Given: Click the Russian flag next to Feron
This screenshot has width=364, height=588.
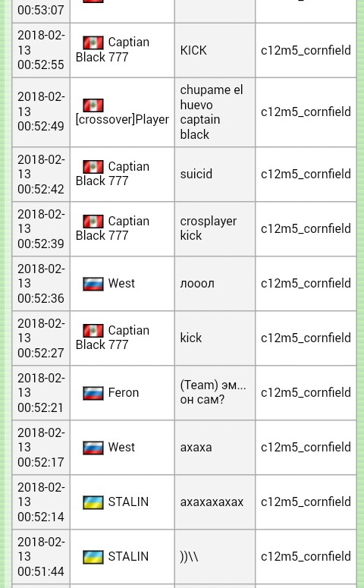Looking at the screenshot, I should pos(93,393).
